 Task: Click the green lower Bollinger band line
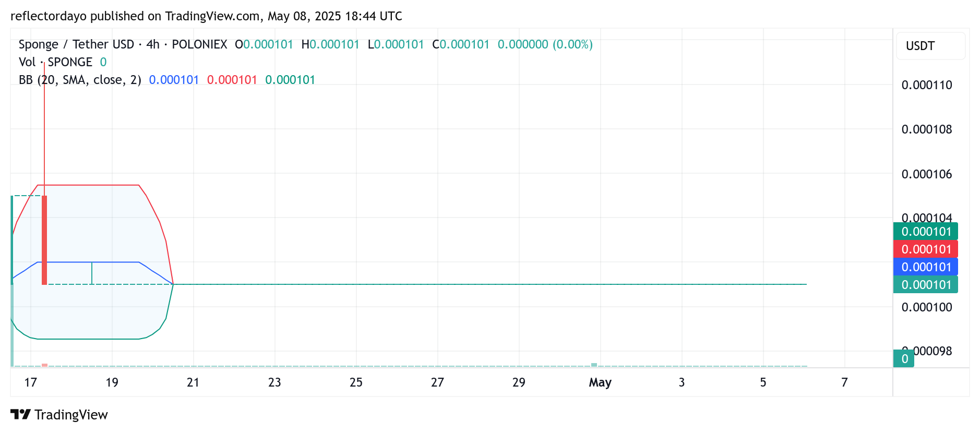click(89, 339)
